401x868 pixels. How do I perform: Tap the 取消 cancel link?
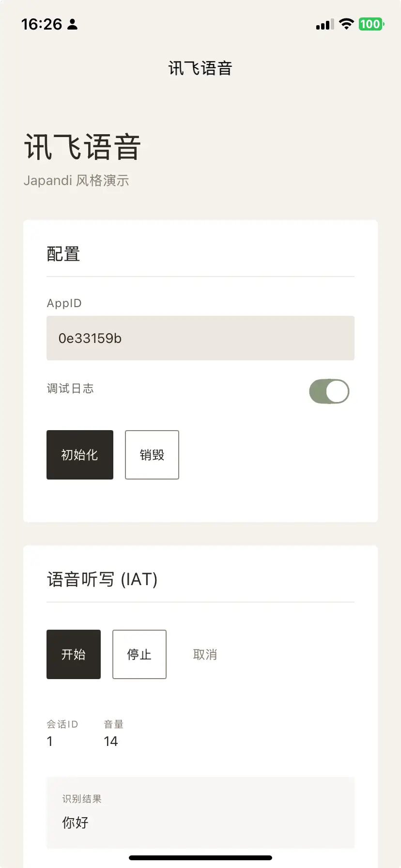(x=205, y=654)
